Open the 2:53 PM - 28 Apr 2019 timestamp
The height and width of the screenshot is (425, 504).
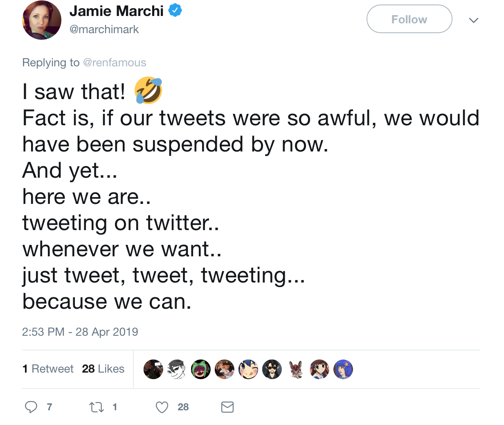point(80,332)
